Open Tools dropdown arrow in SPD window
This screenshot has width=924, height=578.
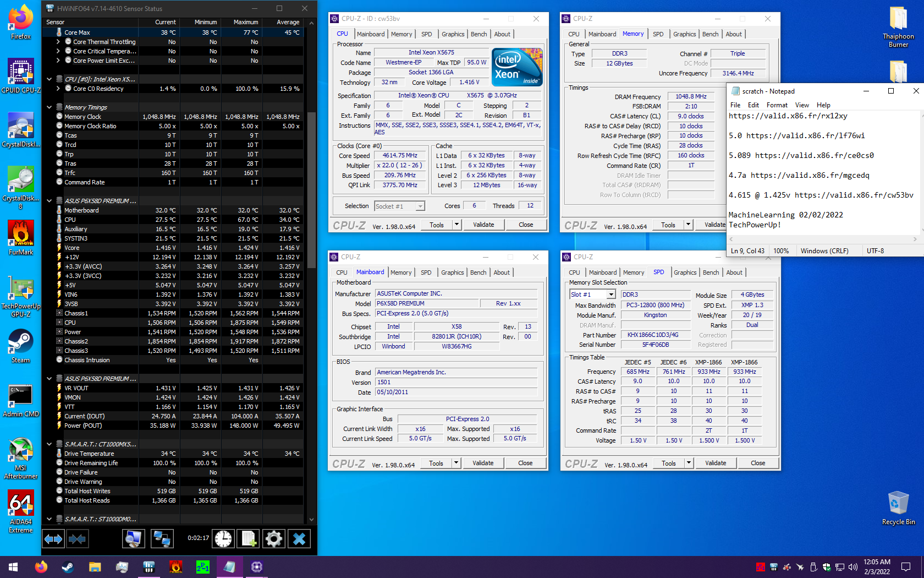pyautogui.click(x=688, y=463)
